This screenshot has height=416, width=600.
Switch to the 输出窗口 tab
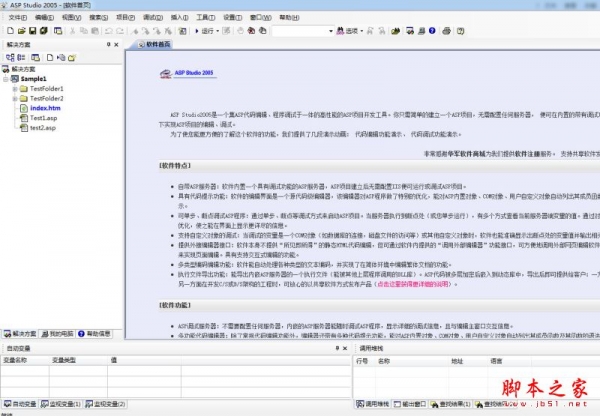(410, 404)
